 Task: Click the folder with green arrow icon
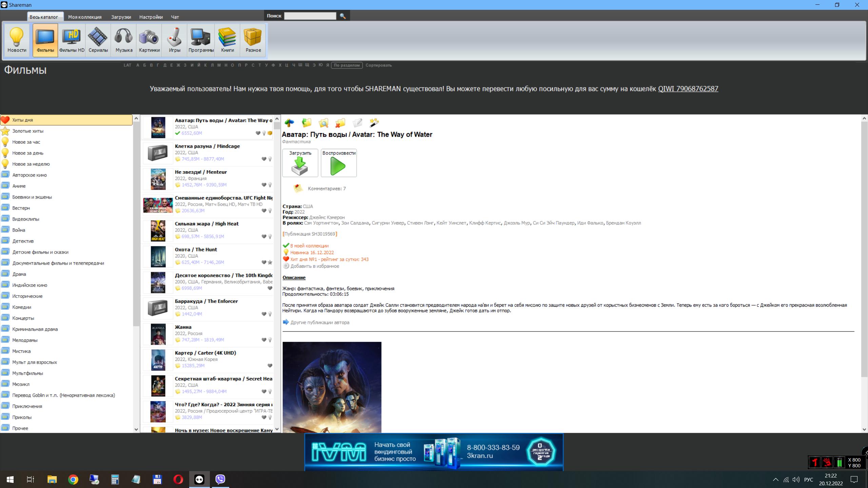click(x=307, y=123)
